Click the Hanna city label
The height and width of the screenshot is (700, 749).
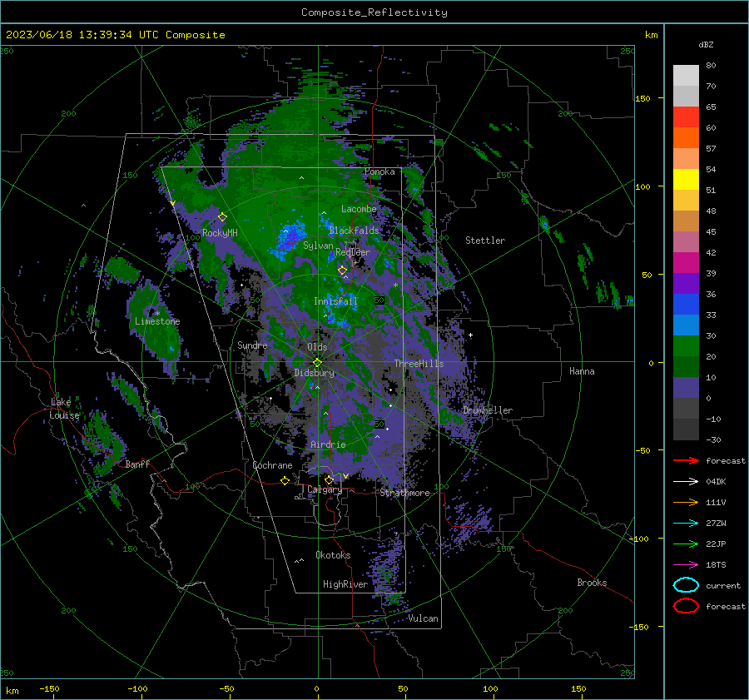[582, 371]
